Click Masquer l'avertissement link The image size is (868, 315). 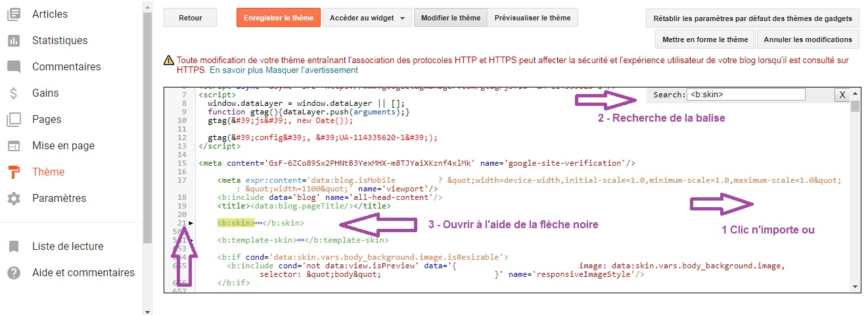click(313, 70)
